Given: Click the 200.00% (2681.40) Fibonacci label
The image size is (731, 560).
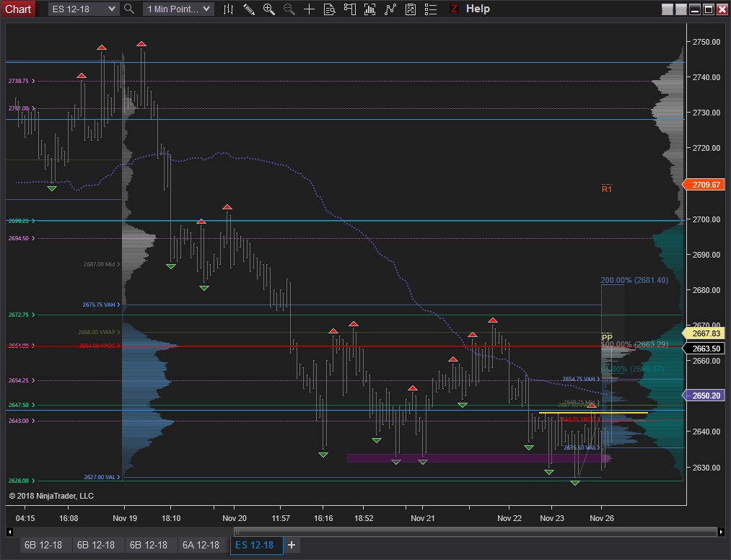Looking at the screenshot, I should click(x=634, y=280).
